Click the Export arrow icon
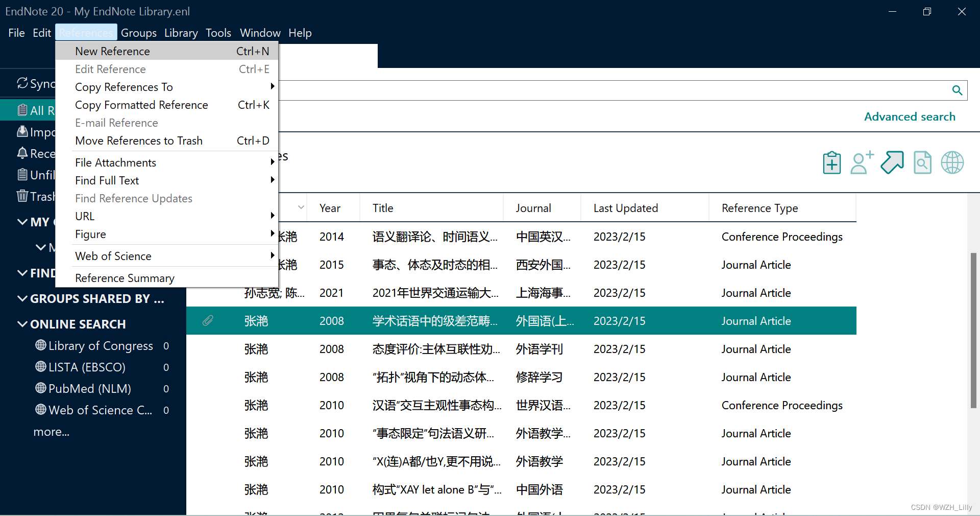Image resolution: width=980 pixels, height=516 pixels. 892,163
